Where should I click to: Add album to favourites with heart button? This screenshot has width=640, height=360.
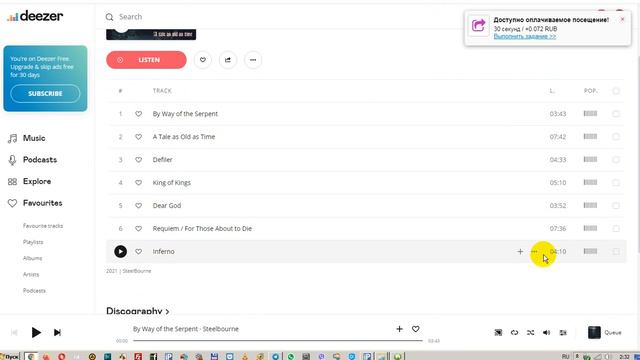coord(203,60)
